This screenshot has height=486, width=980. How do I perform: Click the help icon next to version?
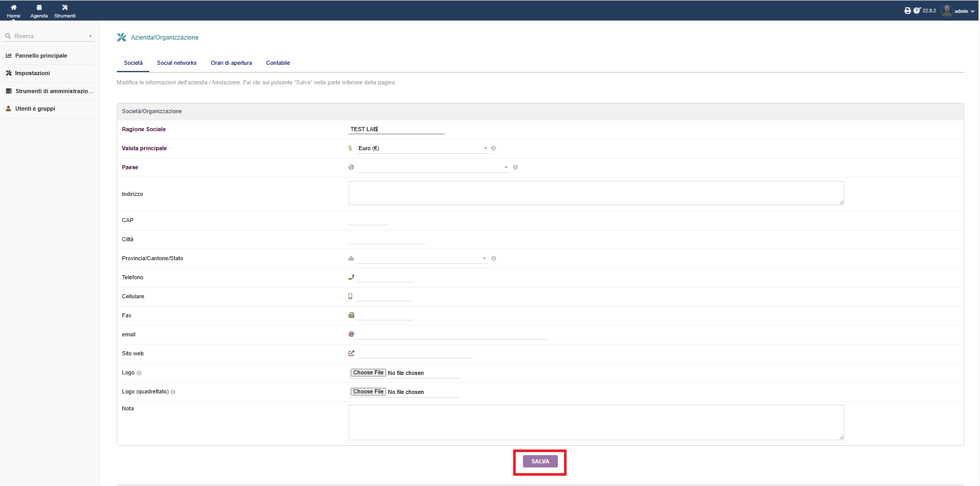(917, 11)
